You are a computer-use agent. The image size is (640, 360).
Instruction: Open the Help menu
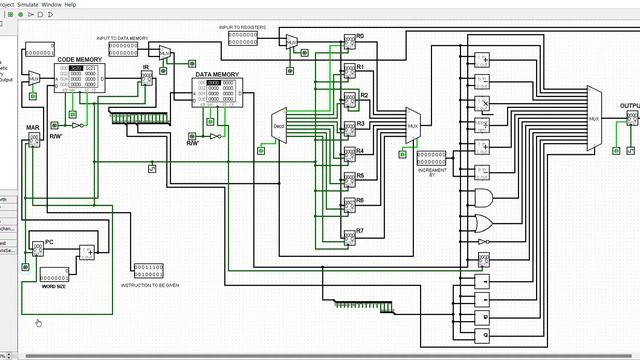70,4
